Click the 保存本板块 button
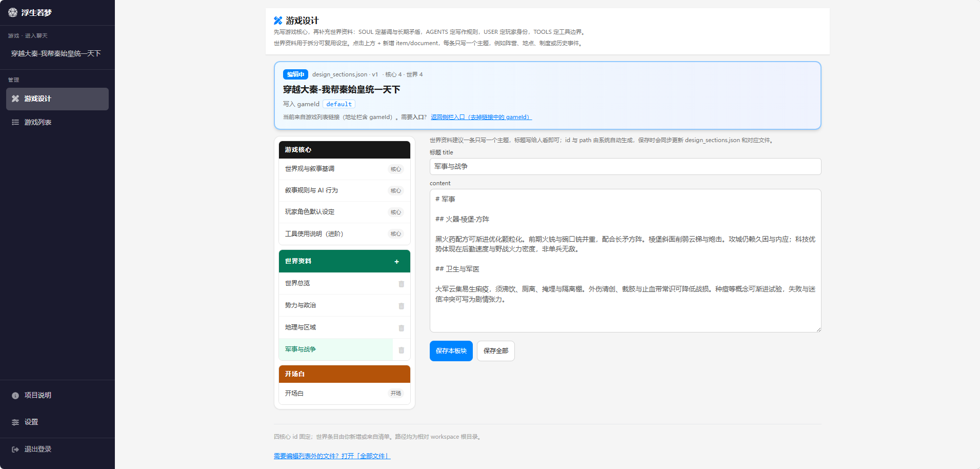This screenshot has width=980, height=469. pos(451,351)
